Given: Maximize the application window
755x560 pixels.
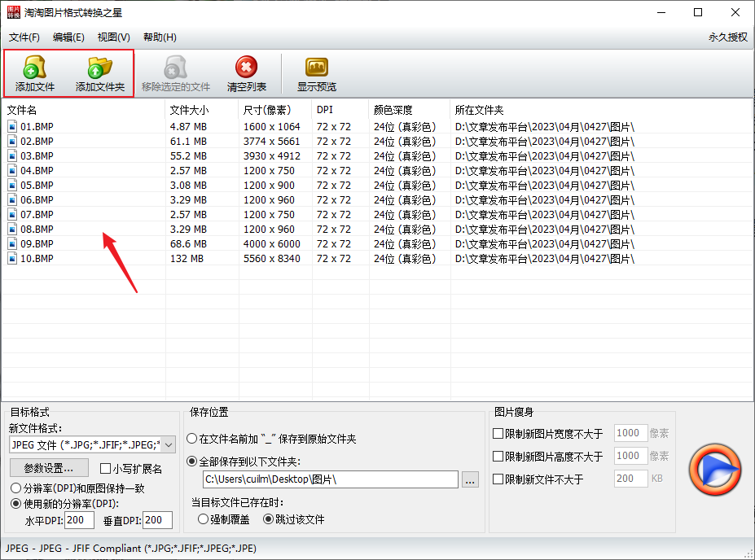Looking at the screenshot, I should click(698, 12).
